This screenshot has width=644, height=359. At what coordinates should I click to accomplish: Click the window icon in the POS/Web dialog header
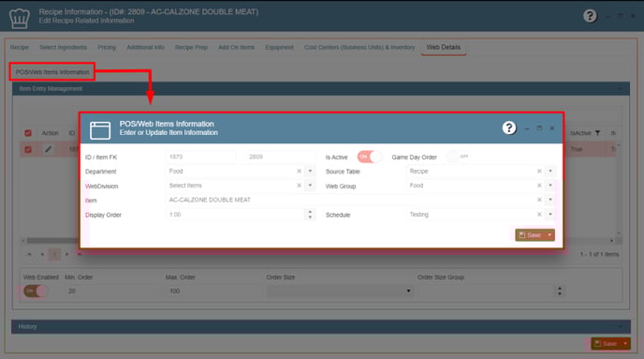[100, 130]
